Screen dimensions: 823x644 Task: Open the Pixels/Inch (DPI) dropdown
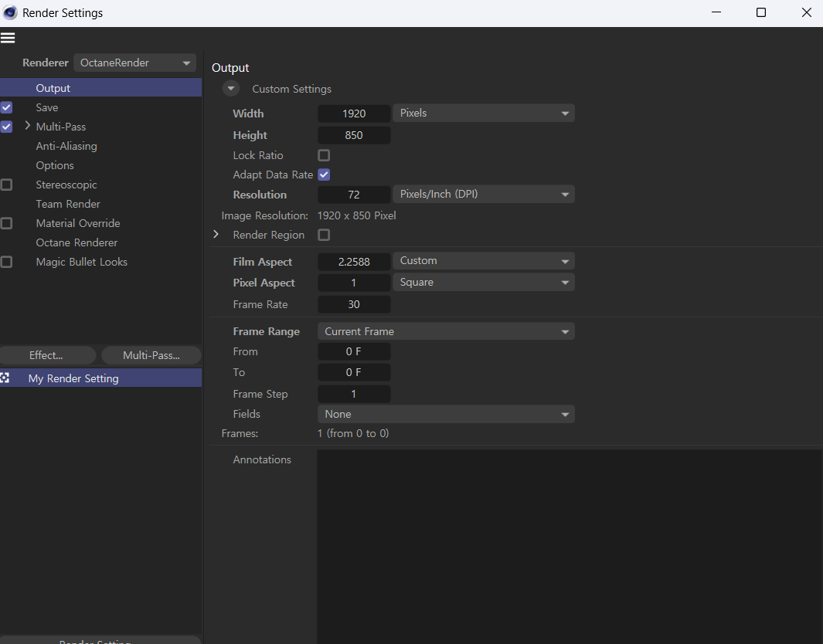click(x=484, y=194)
